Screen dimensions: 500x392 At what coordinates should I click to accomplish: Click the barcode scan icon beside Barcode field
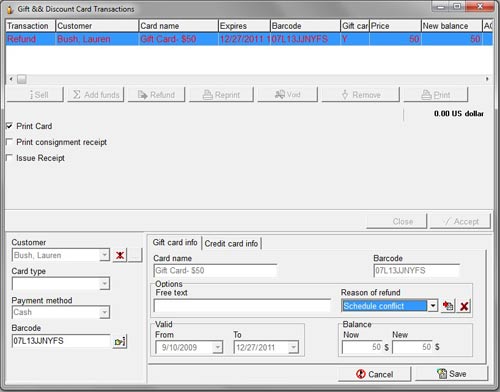coord(119,342)
